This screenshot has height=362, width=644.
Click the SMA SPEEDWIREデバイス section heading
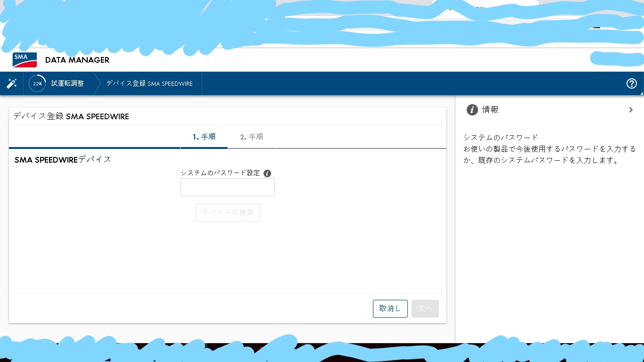point(63,160)
